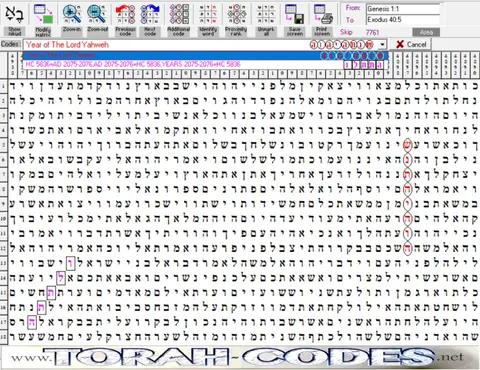Click the Unmark all icon
This screenshot has height=370, width=480.
pyautogui.click(x=266, y=14)
